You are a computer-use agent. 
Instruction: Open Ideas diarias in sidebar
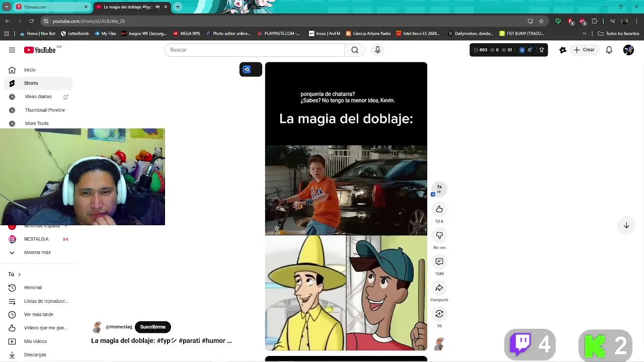click(x=38, y=97)
